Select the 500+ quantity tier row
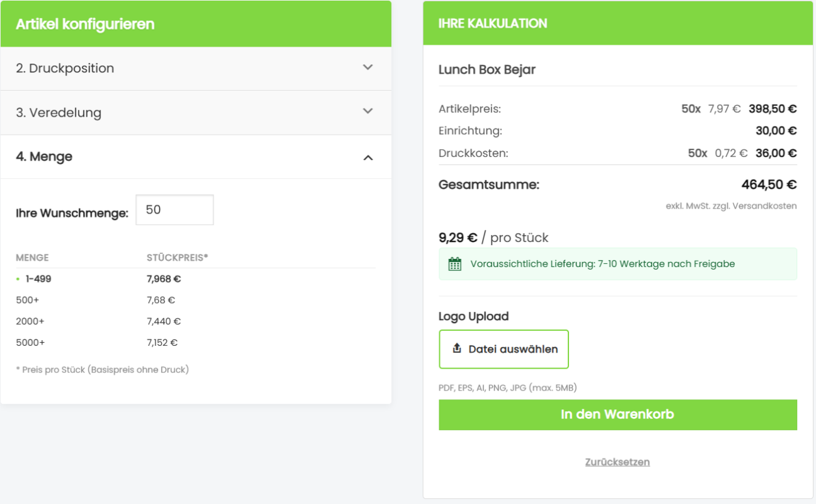The height and width of the screenshot is (504, 816). (x=28, y=300)
